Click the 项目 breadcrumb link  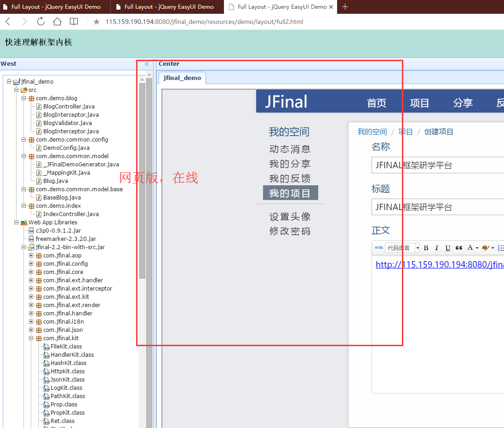[405, 132]
